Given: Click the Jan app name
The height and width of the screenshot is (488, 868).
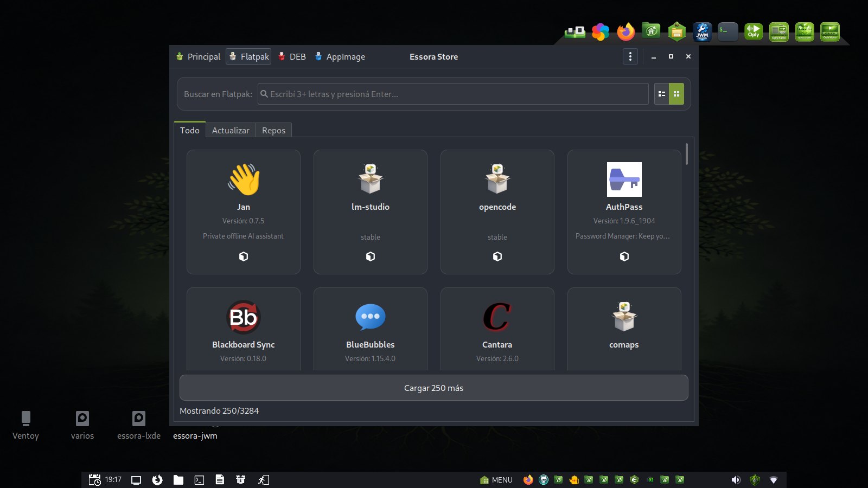Looking at the screenshot, I should coord(244,207).
